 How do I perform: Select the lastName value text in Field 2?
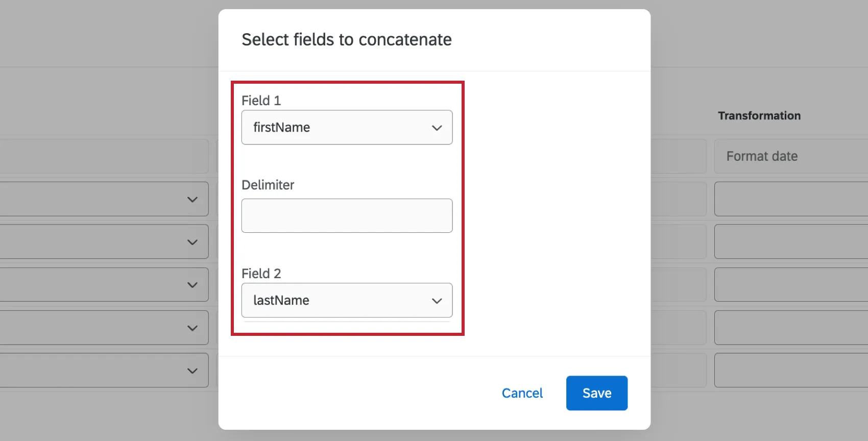click(281, 301)
